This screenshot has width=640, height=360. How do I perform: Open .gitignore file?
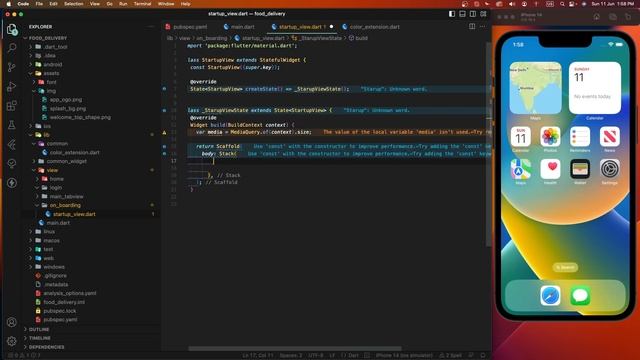click(55, 276)
